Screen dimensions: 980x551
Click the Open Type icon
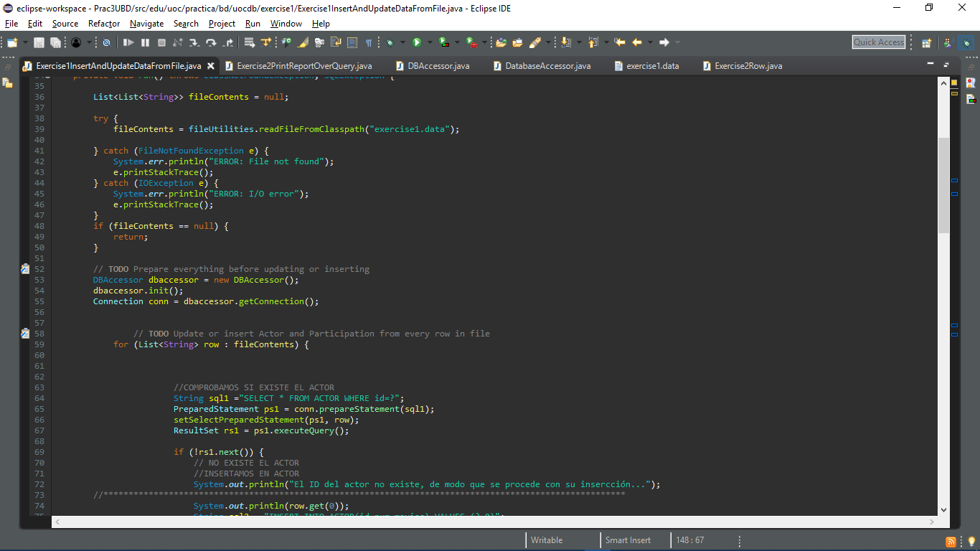501,42
